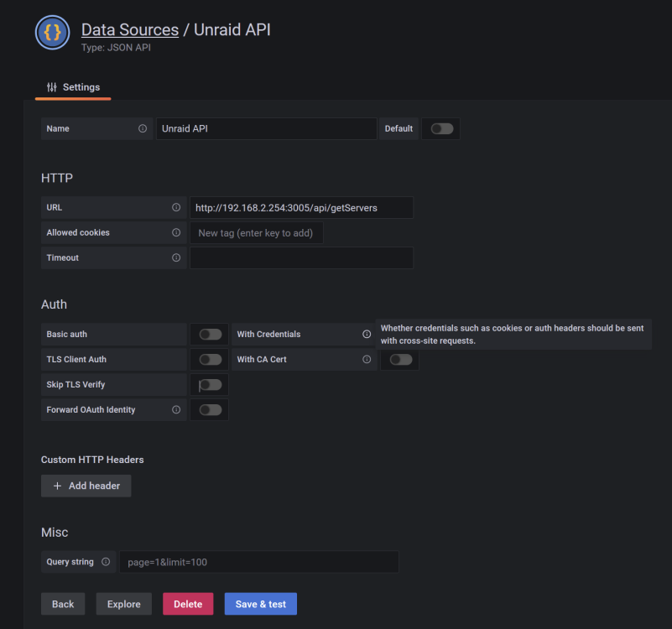Toggle the Default data source switch
This screenshot has width=672, height=629.
point(442,128)
